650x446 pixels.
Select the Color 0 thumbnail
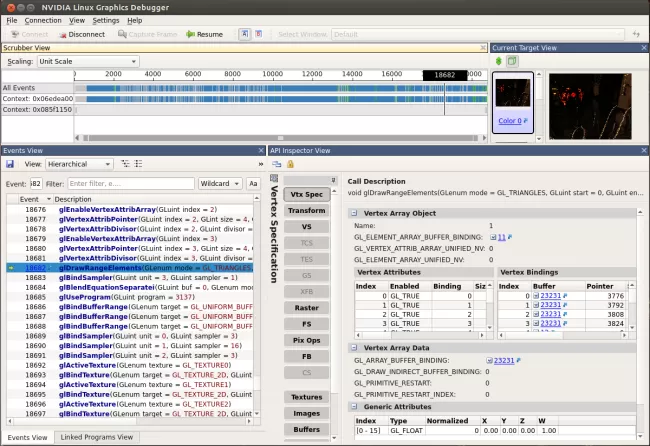coord(513,102)
